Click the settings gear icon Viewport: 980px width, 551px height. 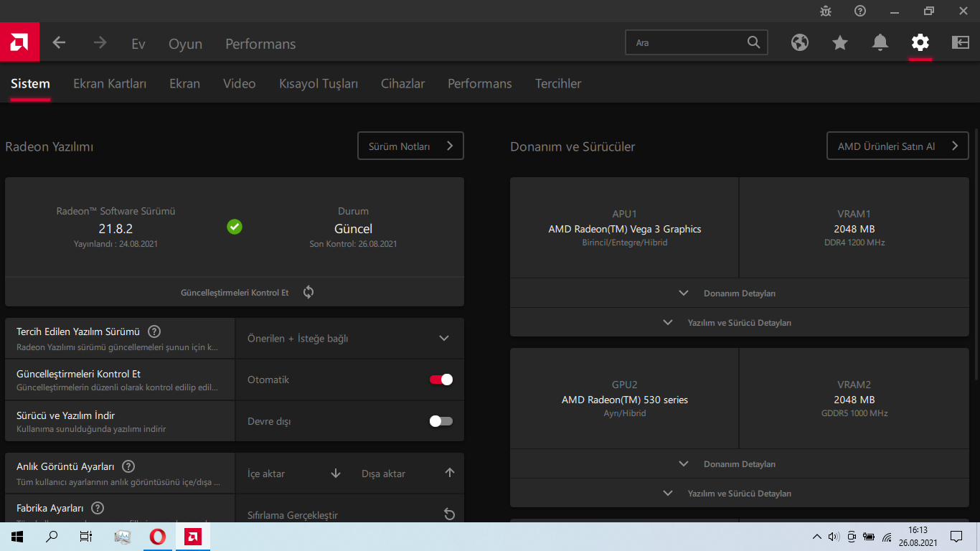[x=920, y=43]
